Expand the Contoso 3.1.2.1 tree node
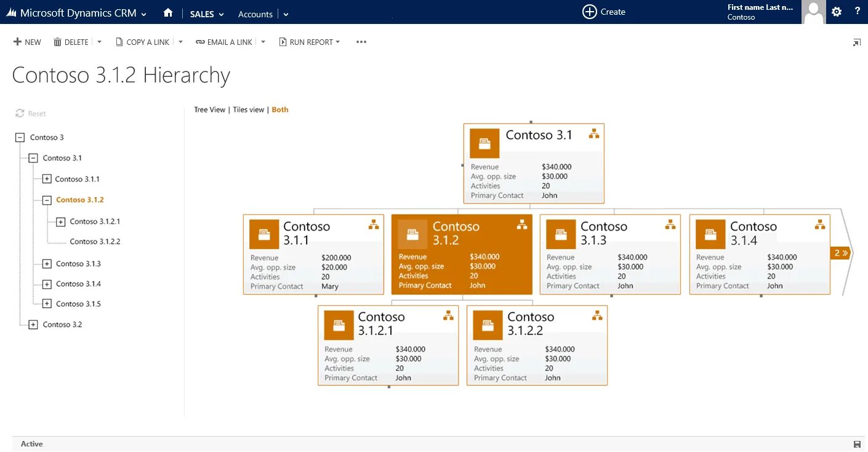The width and height of the screenshot is (868, 452). click(x=60, y=221)
